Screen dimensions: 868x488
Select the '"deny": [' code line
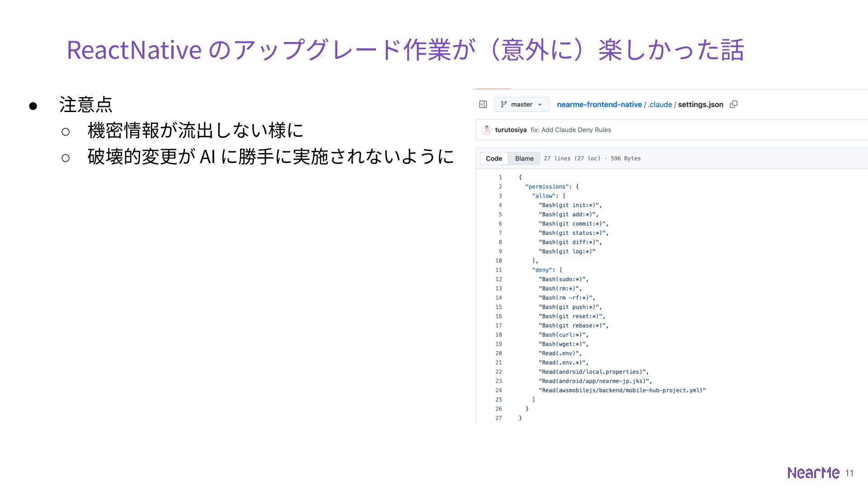click(x=547, y=270)
